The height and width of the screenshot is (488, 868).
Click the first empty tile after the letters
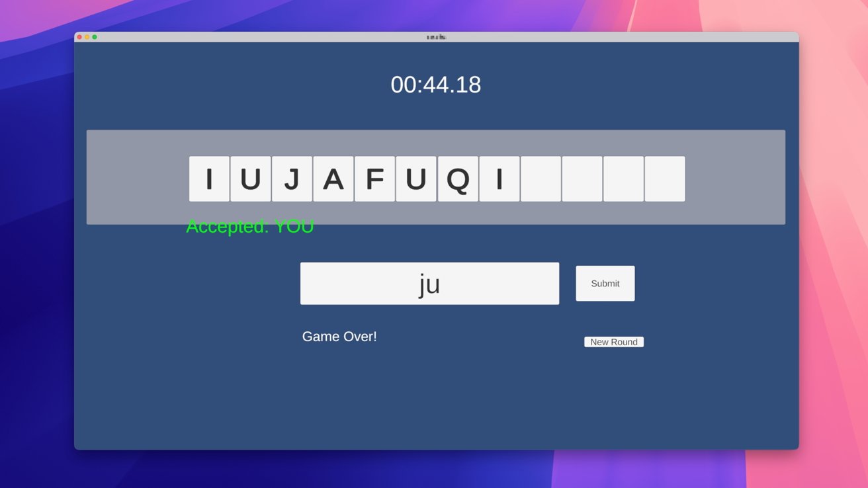pos(541,179)
